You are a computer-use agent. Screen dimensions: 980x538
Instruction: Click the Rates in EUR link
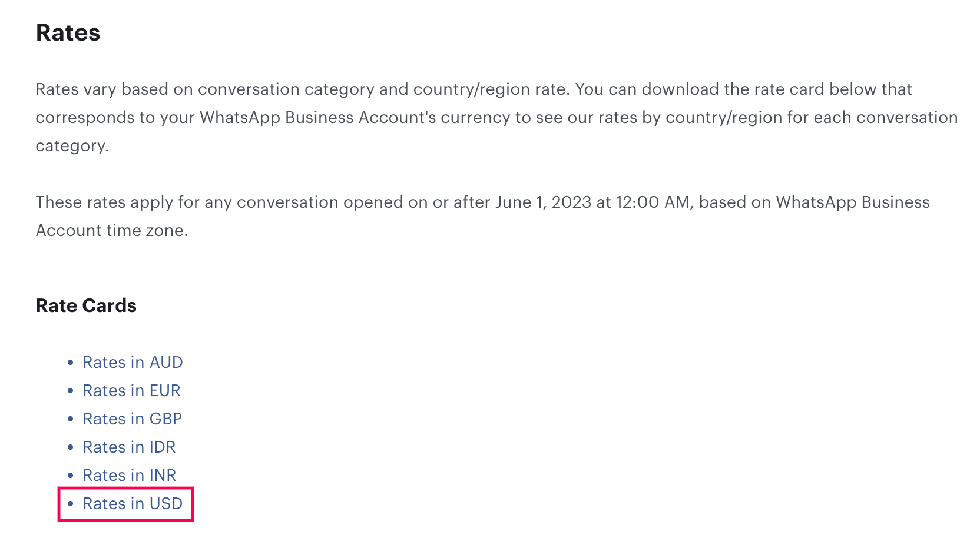coord(131,390)
